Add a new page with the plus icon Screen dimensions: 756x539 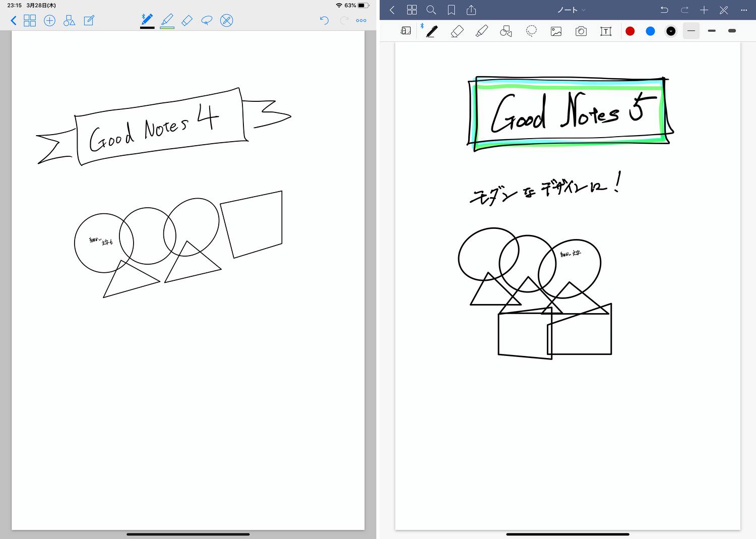pyautogui.click(x=704, y=10)
